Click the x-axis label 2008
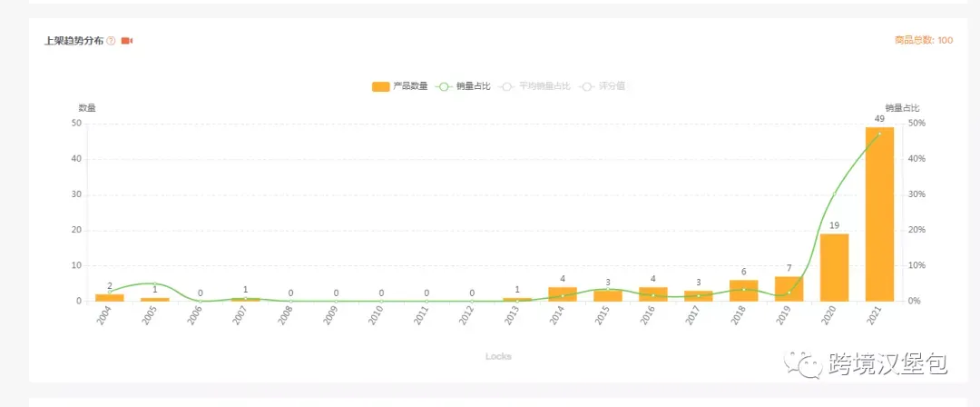The height and width of the screenshot is (407, 980). point(284,315)
